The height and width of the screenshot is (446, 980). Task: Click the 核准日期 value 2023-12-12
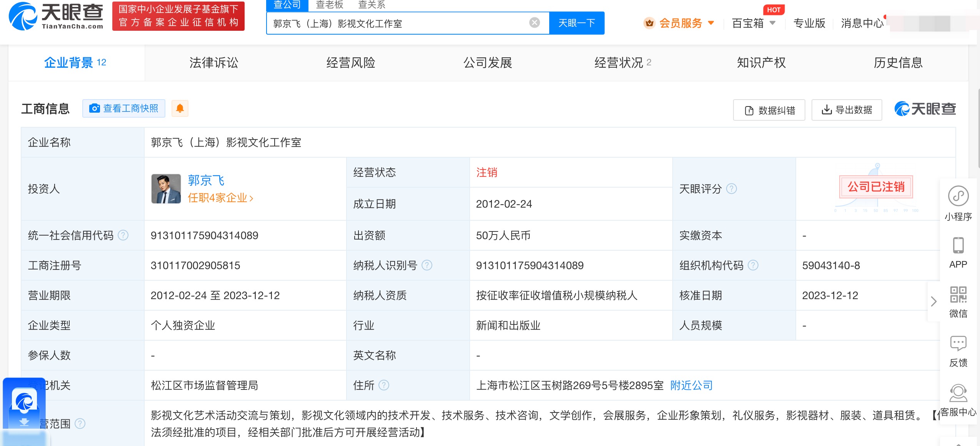(x=830, y=295)
